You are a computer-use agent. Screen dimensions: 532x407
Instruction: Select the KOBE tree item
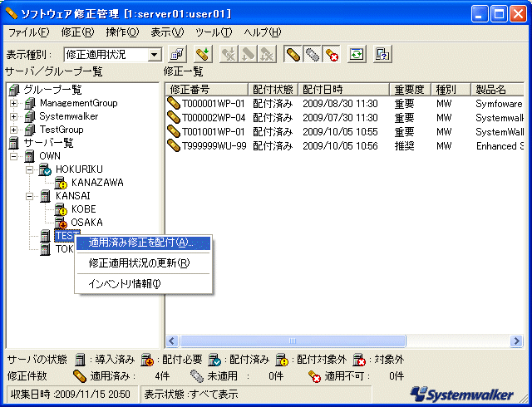tap(84, 209)
